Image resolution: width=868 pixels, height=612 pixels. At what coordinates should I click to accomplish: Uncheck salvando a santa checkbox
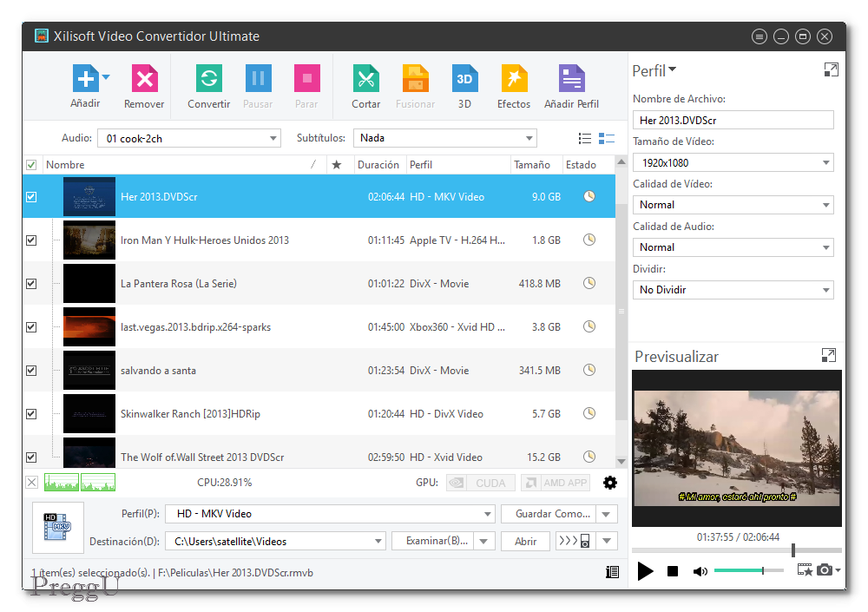[x=31, y=371]
